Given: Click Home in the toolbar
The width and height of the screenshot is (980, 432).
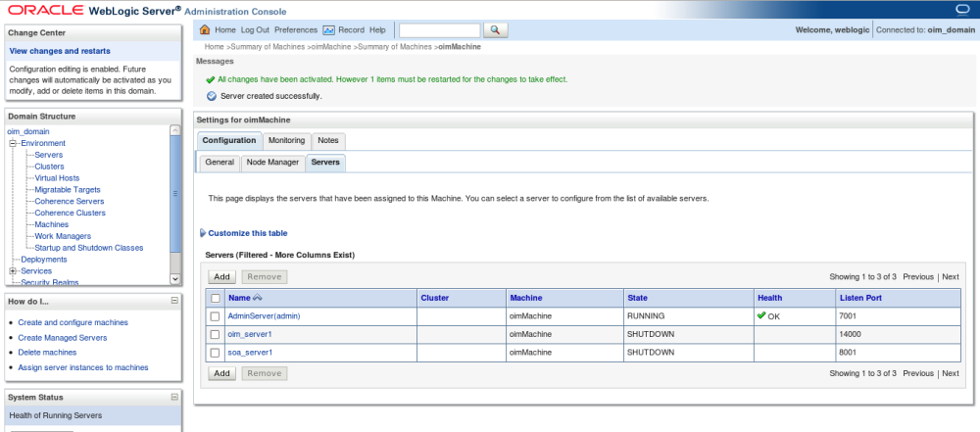Looking at the screenshot, I should (x=225, y=30).
